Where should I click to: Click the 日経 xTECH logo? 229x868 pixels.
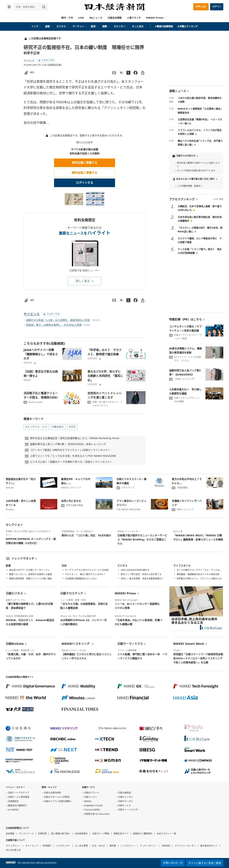coord(105,739)
